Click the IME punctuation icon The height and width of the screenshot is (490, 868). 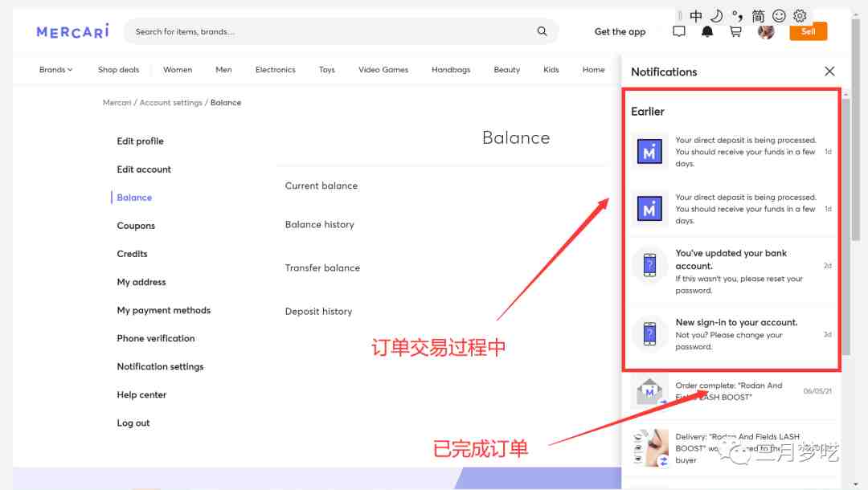pos(737,16)
